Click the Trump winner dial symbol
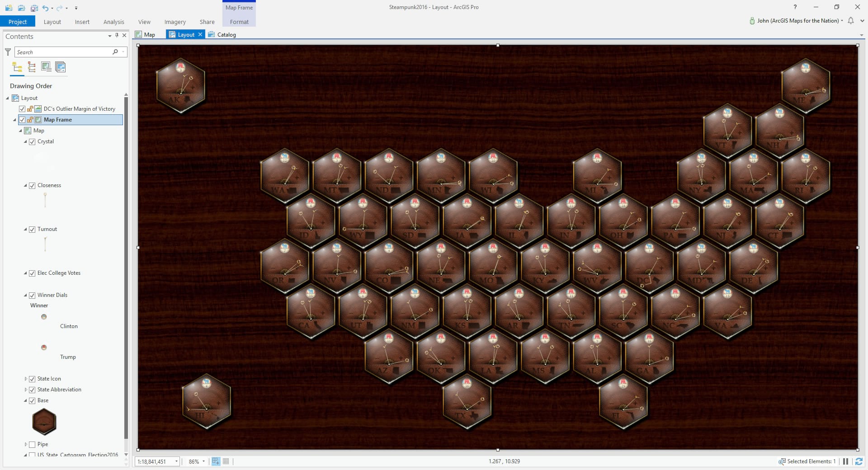The height and width of the screenshot is (470, 868). pyautogui.click(x=44, y=348)
